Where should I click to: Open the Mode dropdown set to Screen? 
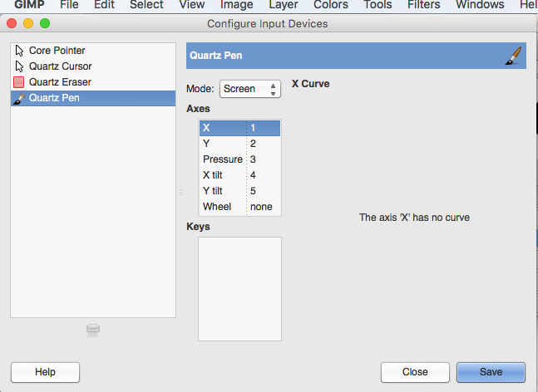pos(249,89)
